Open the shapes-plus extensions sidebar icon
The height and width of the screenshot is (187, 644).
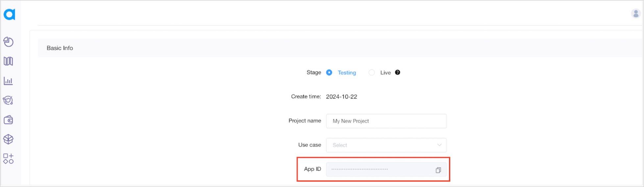[x=8, y=159]
